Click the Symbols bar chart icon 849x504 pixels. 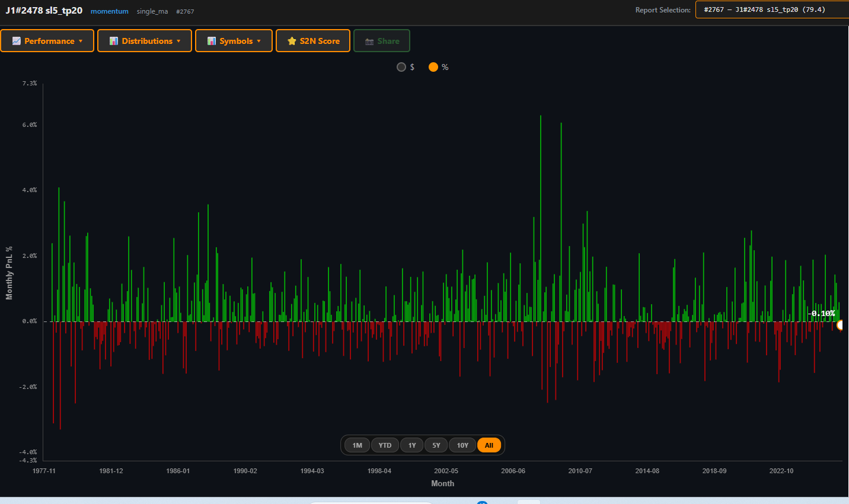pyautogui.click(x=212, y=41)
